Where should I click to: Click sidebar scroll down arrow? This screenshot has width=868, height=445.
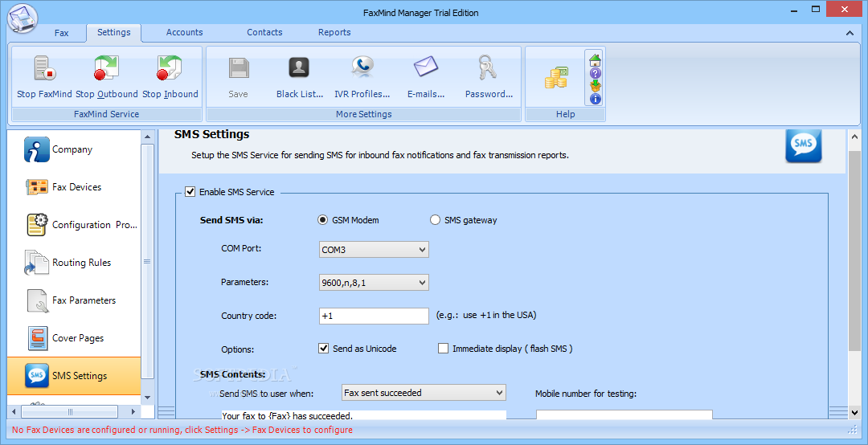coord(147,398)
